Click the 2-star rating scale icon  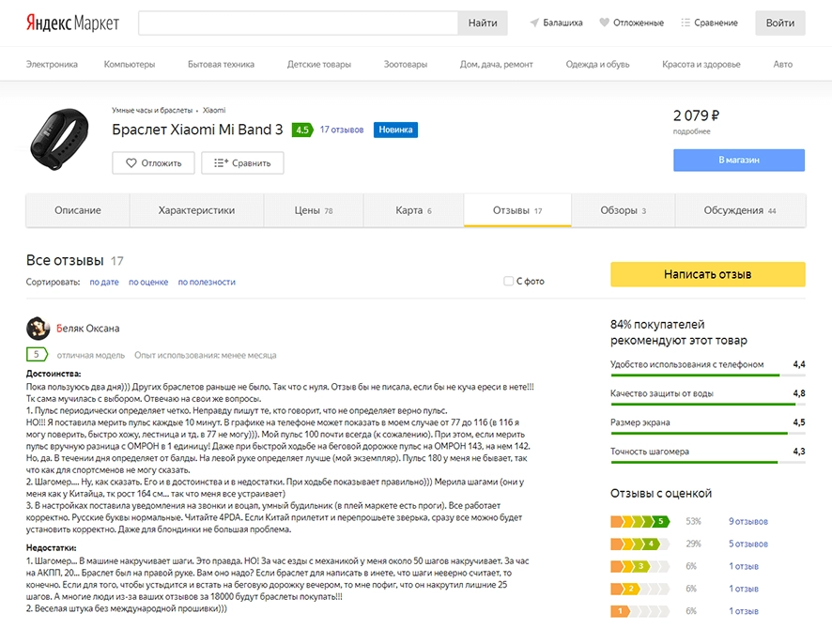(x=639, y=589)
